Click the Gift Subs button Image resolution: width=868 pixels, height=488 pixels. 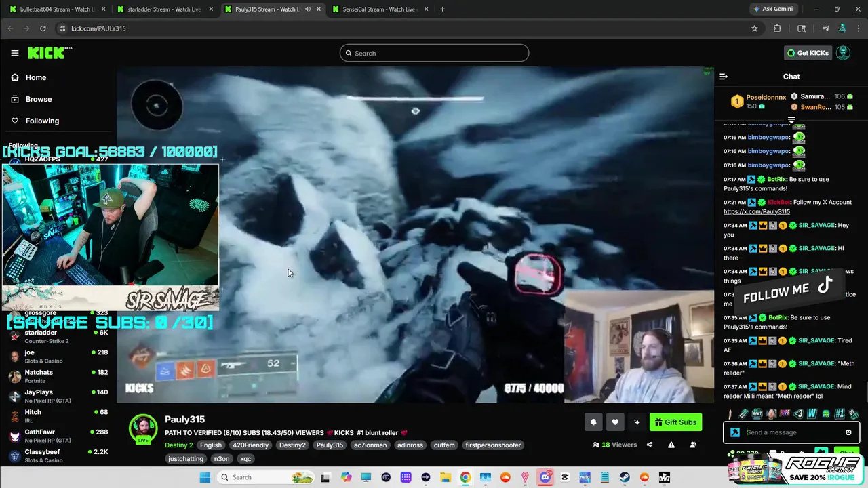(676, 422)
